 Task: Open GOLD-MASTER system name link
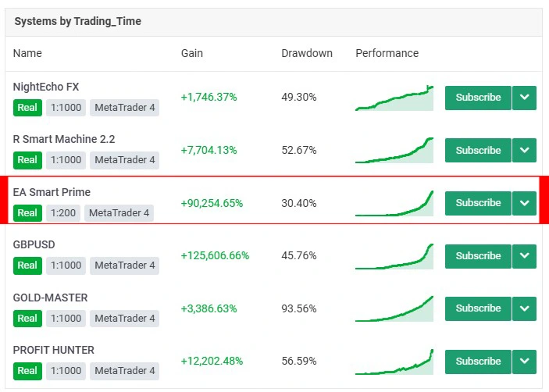(x=51, y=298)
